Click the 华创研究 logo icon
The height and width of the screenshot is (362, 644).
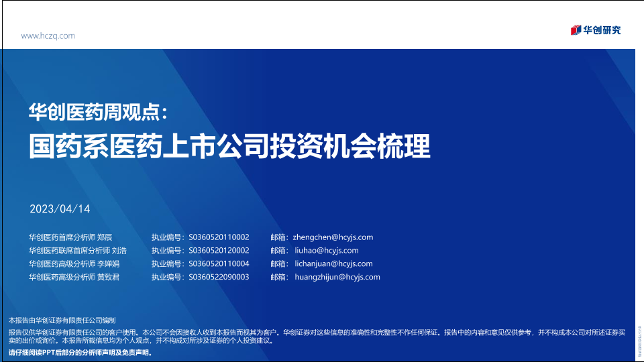(x=575, y=30)
